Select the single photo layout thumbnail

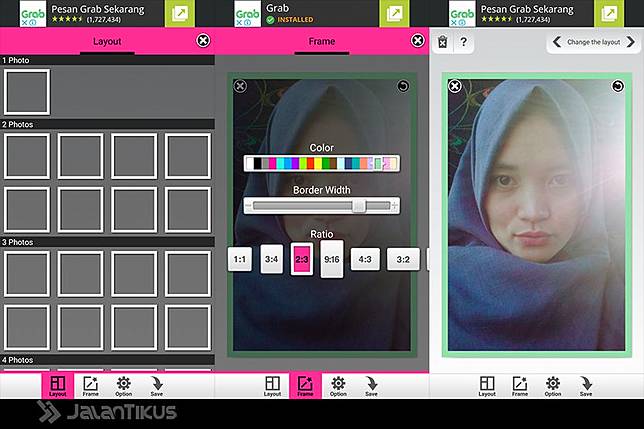(27, 92)
